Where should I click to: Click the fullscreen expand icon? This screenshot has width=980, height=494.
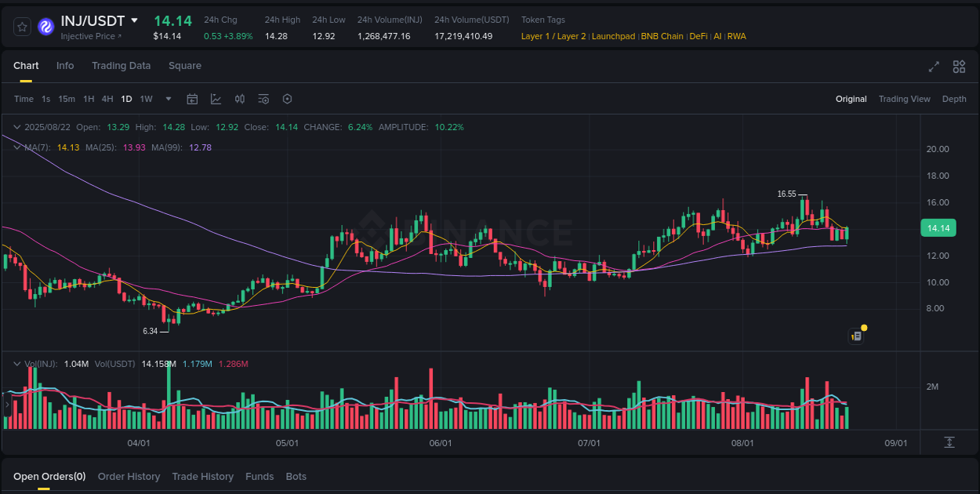coord(933,67)
